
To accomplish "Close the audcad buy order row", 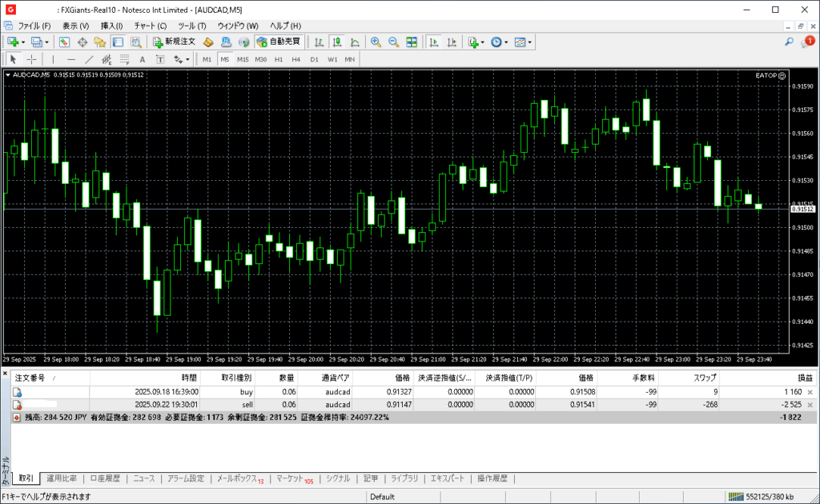I will coord(810,392).
